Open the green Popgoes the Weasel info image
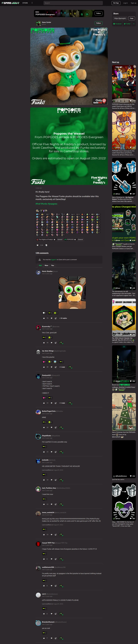This screenshot has width=138, height=644. click(69, 146)
